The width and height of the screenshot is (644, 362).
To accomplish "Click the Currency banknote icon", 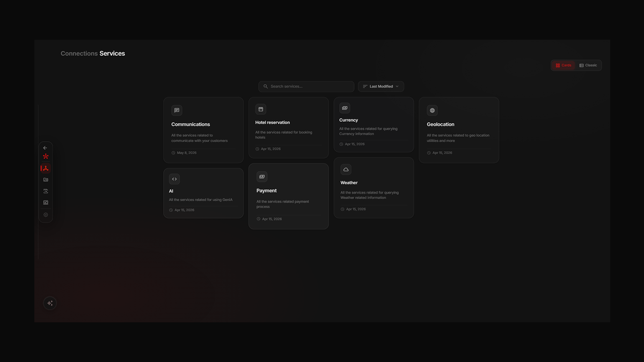I will pos(345,108).
